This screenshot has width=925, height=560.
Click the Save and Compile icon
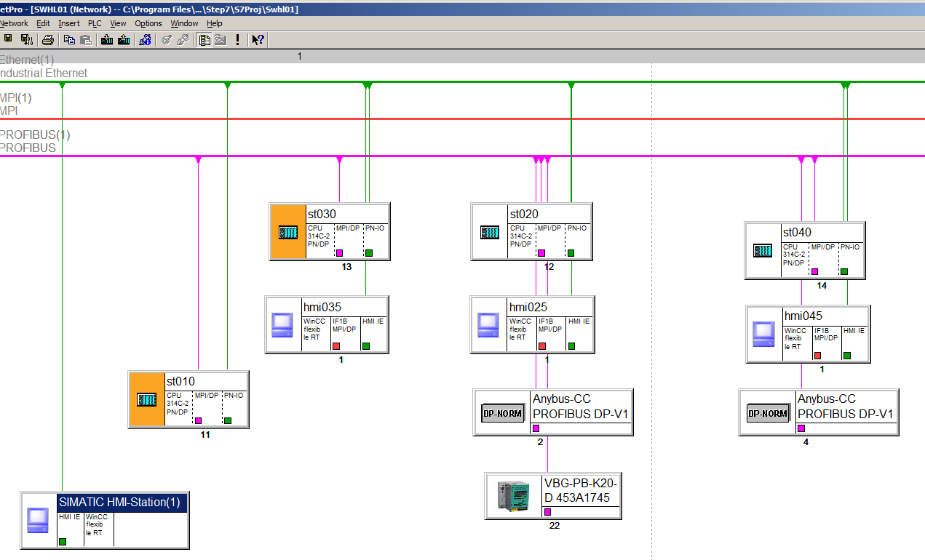(x=26, y=39)
